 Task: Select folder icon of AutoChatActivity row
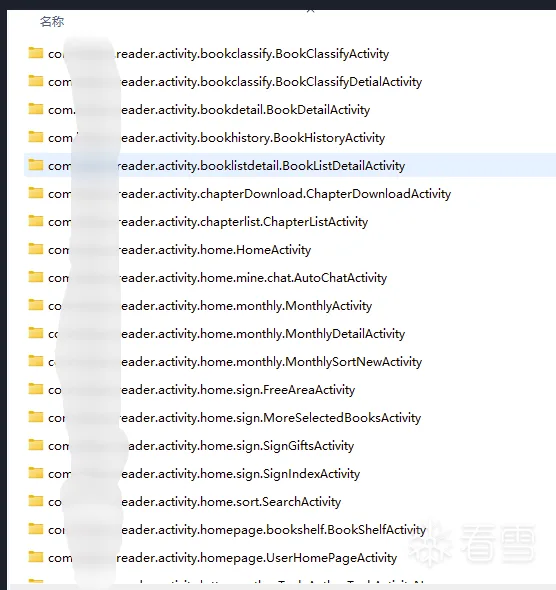(36, 277)
